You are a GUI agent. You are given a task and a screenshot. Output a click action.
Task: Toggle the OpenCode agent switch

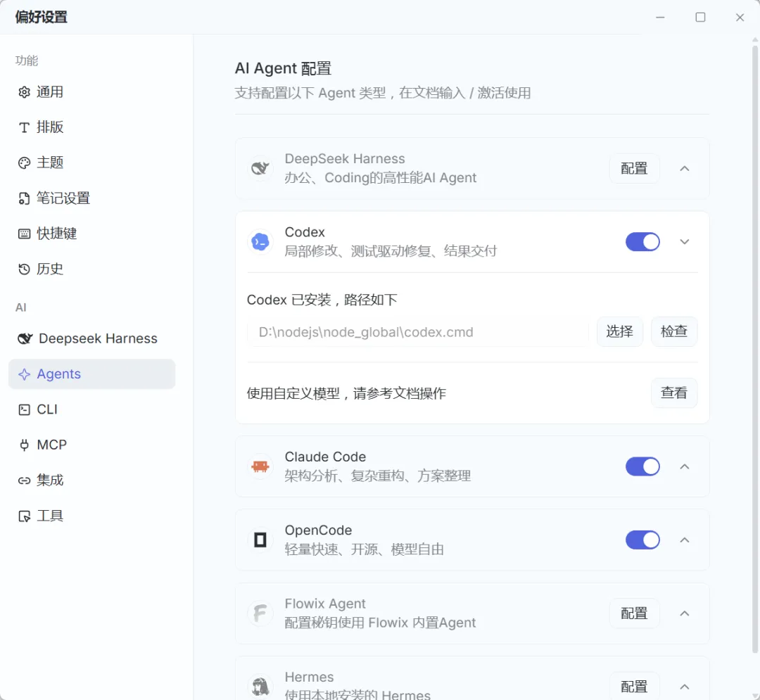pos(642,540)
